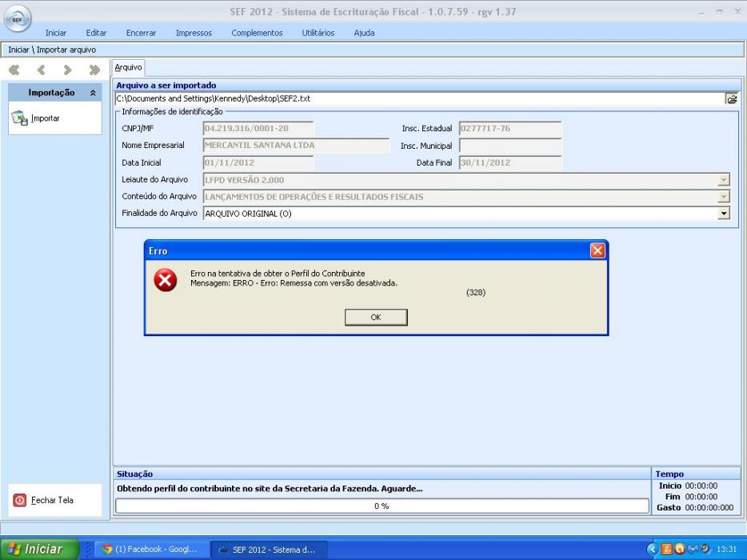This screenshot has width=747, height=560.
Task: Click the Nome Empresarial field
Action: pyautogui.click(x=296, y=146)
